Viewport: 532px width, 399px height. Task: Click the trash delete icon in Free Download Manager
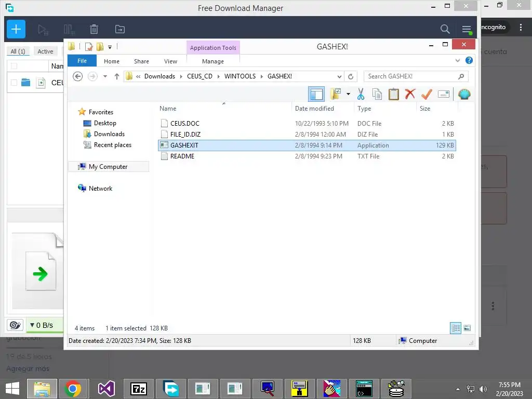click(94, 30)
